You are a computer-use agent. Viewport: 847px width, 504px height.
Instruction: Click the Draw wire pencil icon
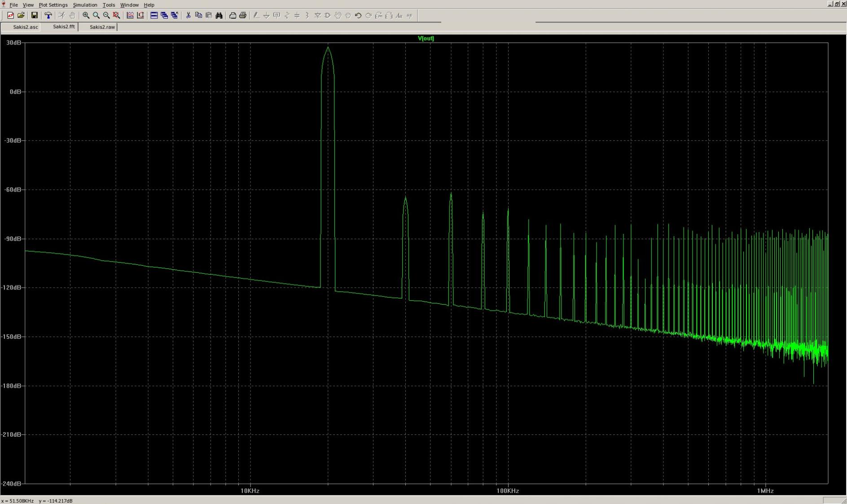tap(256, 16)
